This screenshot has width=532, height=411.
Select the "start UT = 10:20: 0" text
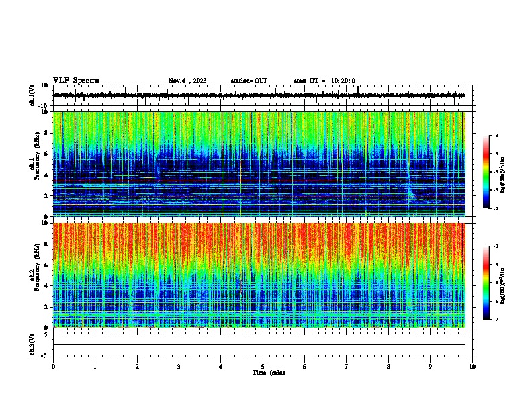(324, 81)
